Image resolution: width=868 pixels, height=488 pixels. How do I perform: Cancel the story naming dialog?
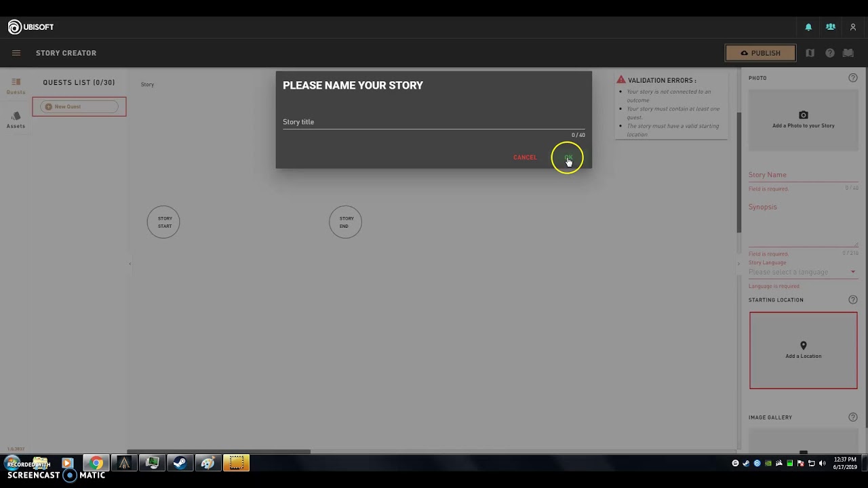pos(525,157)
